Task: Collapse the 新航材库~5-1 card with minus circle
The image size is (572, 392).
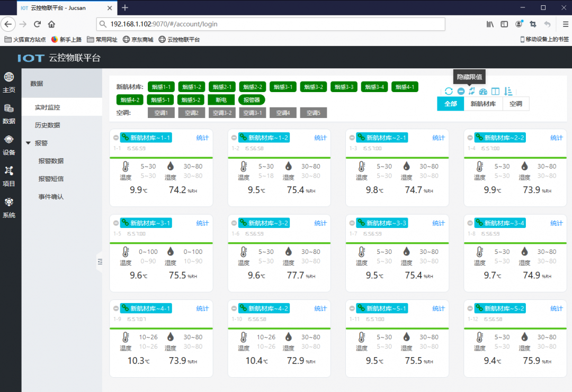Action: (352, 308)
